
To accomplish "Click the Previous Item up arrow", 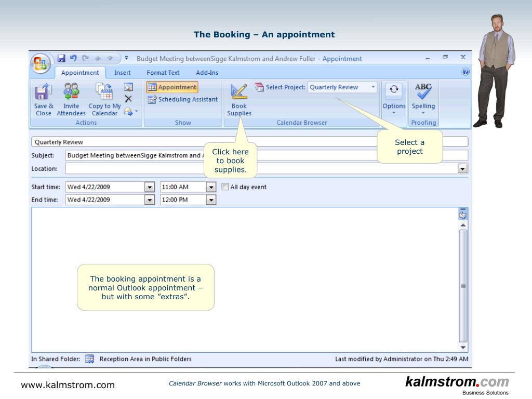I will coord(98,58).
